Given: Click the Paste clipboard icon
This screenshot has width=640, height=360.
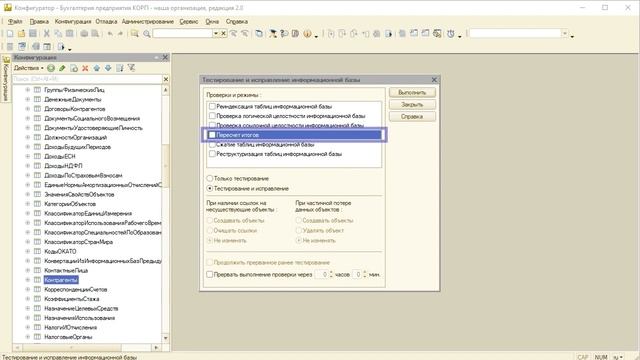Looking at the screenshot, I should [69, 34].
